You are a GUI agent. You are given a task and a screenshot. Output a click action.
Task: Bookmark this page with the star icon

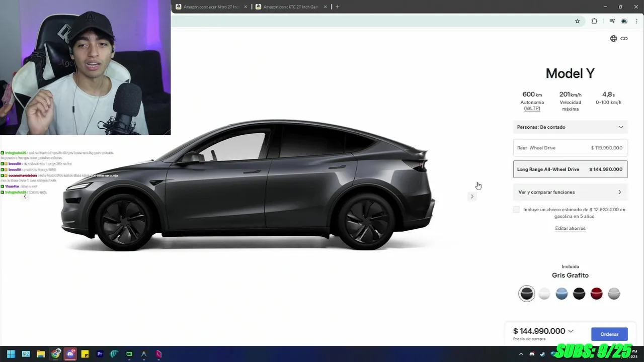578,21
